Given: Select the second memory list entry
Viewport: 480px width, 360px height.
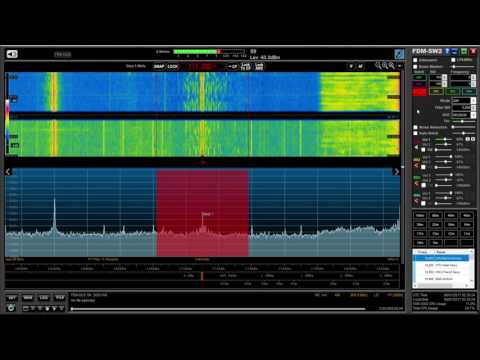Looking at the screenshot, I should coord(441,265).
